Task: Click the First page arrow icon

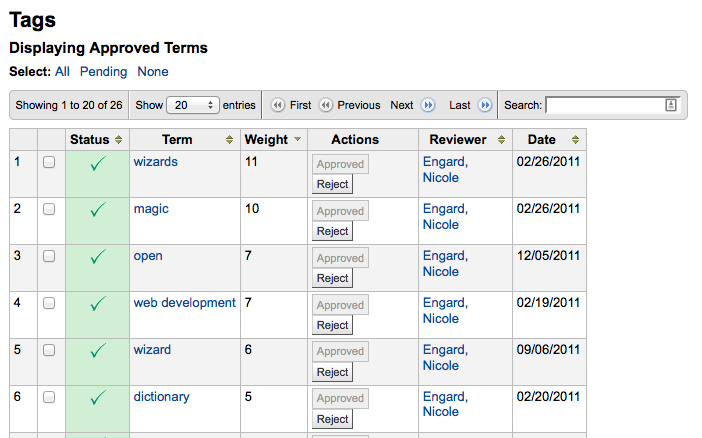Action: [278, 105]
